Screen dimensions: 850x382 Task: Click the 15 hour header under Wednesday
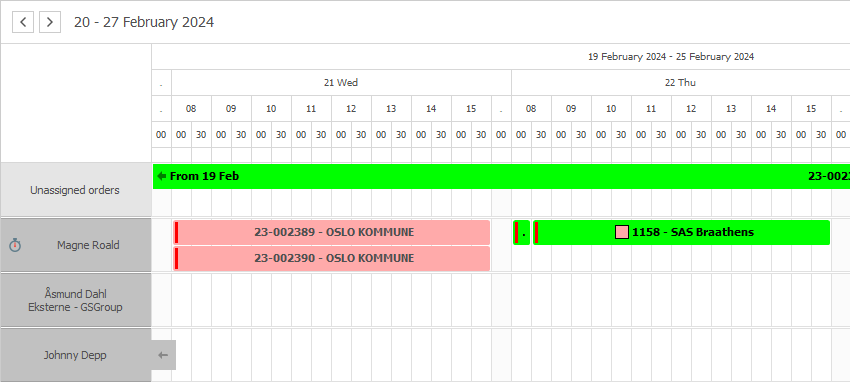471,109
